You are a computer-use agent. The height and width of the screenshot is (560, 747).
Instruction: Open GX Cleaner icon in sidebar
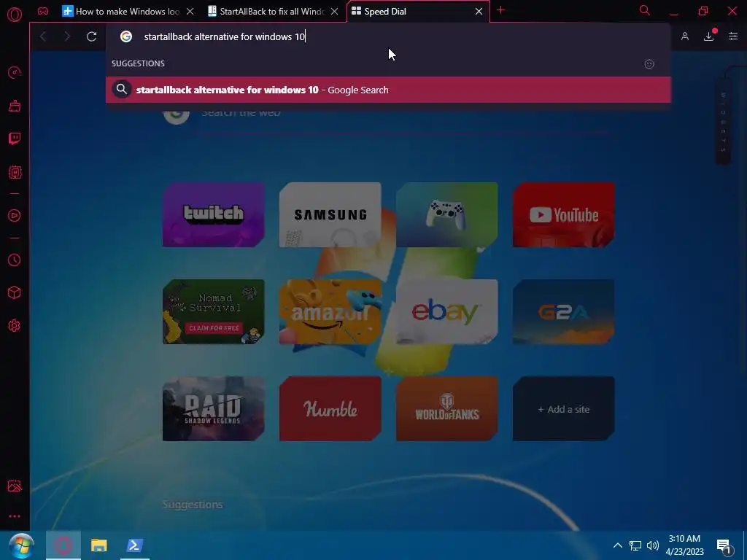click(15, 106)
